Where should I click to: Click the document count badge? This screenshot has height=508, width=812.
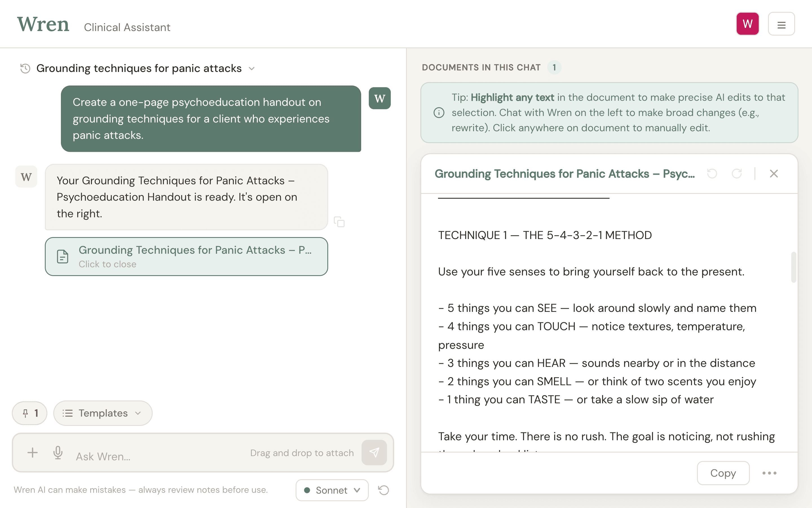554,67
